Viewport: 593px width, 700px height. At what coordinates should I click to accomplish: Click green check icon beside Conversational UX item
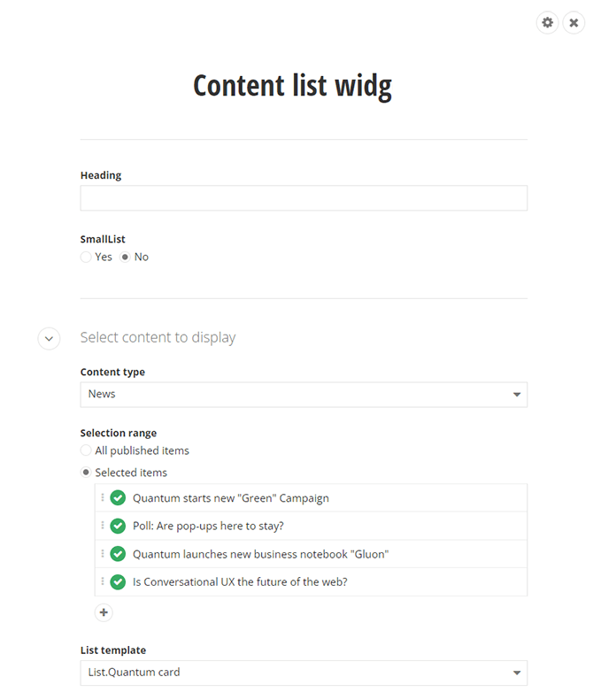118,582
